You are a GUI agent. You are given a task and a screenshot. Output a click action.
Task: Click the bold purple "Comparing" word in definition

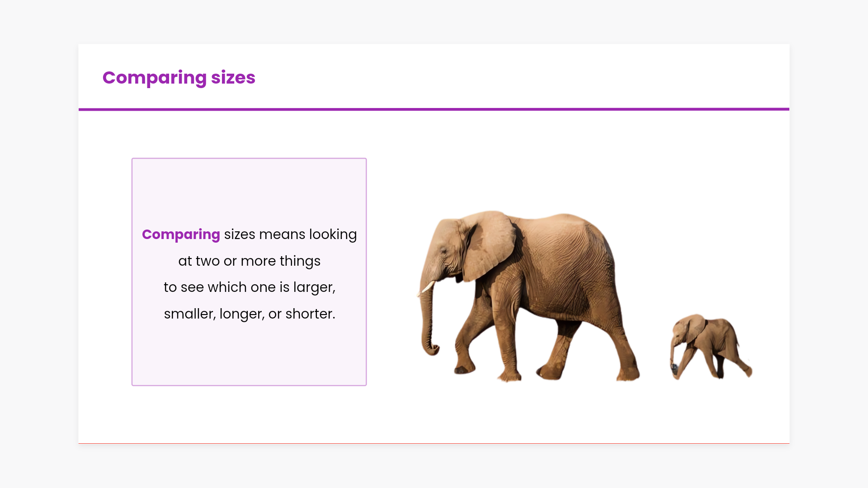[181, 235]
